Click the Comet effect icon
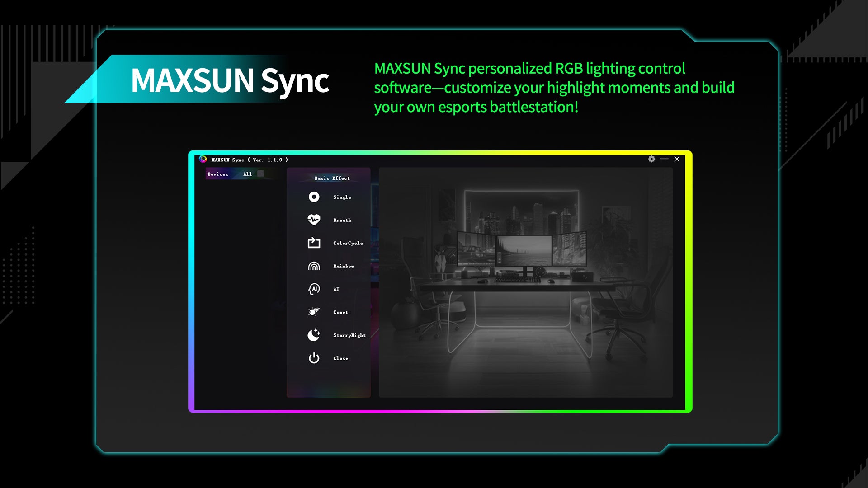868x488 pixels. (x=314, y=312)
